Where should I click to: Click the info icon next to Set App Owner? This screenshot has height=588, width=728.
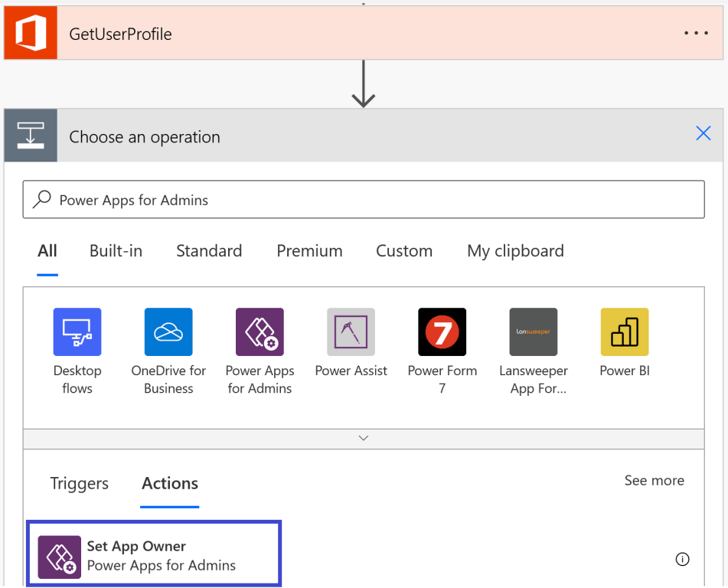pyautogui.click(x=683, y=560)
